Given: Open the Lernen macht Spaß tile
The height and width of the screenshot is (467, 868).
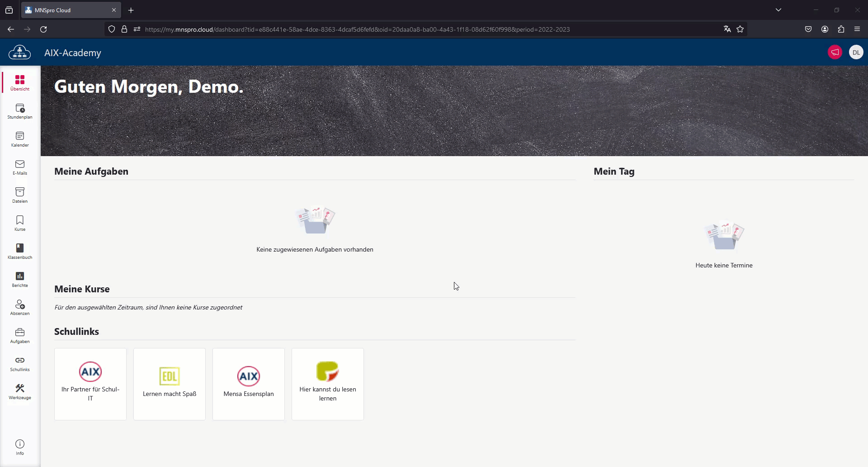Looking at the screenshot, I should (x=170, y=384).
